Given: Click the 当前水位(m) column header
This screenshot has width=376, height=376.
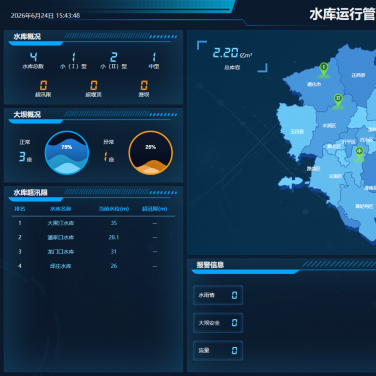Looking at the screenshot, I should (114, 209).
